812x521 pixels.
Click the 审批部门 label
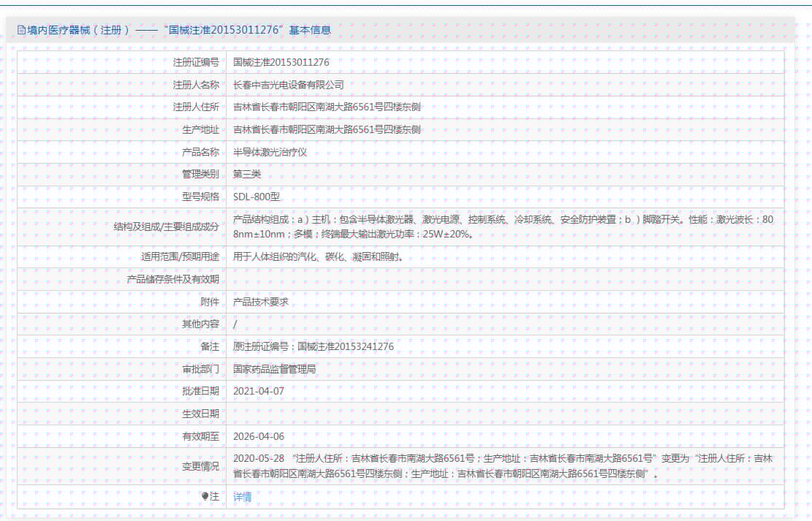click(200, 369)
